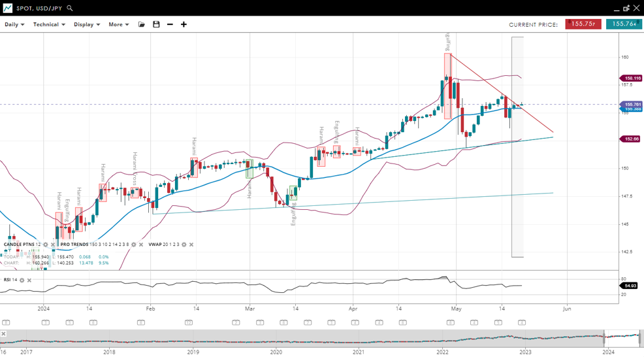Image resolution: width=644 pixels, height=357 pixels.
Task: Remove the PRO TRENDS indicator with its X
Action: click(141, 245)
